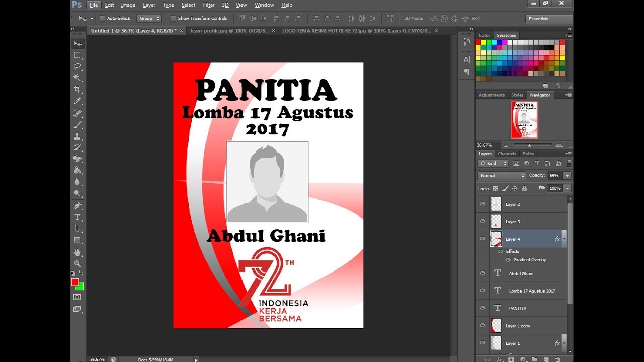Select the Pen tool
The image size is (644, 362).
[77, 206]
